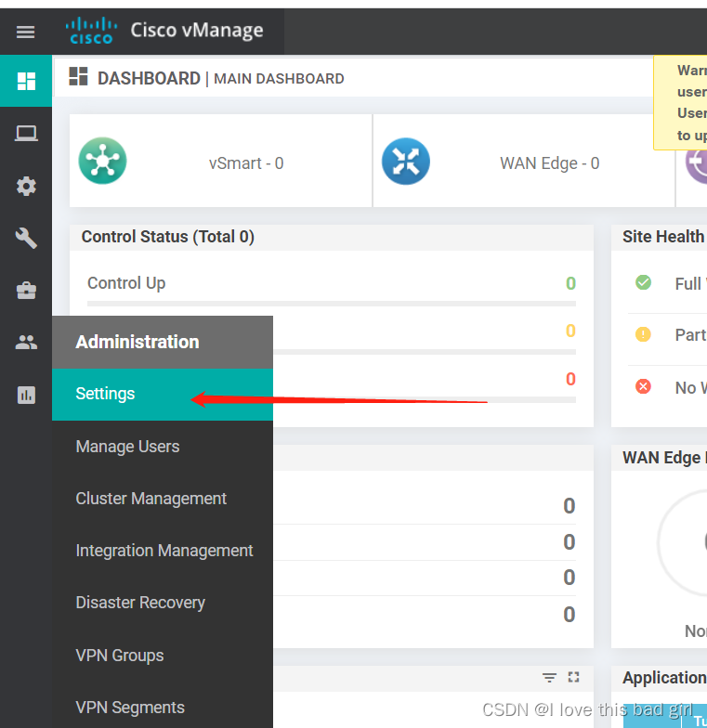707x728 pixels.
Task: Open the Configuration gear sidebar icon
Action: 26,186
